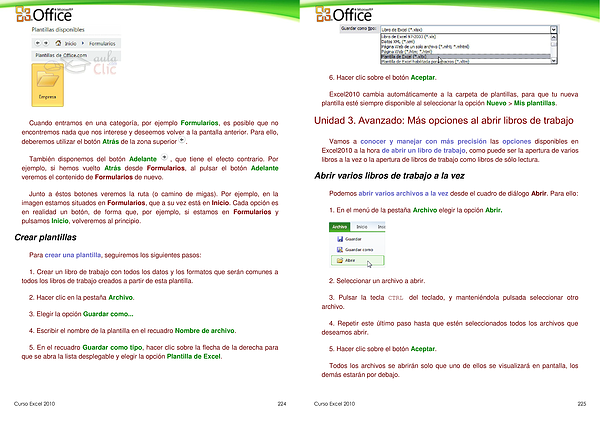Viewport: 600px width, 424px height.
Task: Click the forward arrow in Plantillas disponibles
Action: 46,43
